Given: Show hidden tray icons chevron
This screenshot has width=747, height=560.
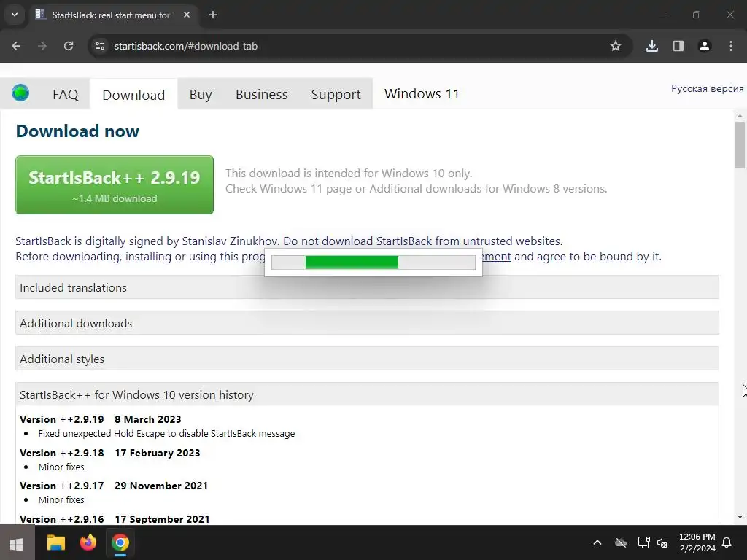Looking at the screenshot, I should 597,542.
